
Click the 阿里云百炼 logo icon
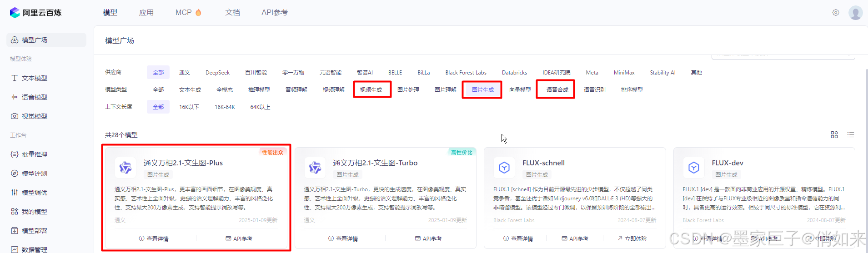[x=15, y=13]
